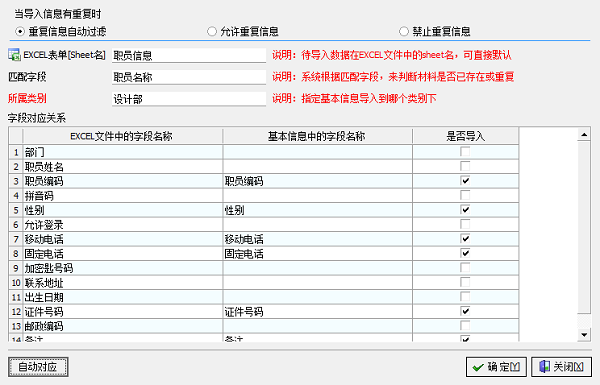Tick import checkbox for 联系地址 row

(465, 282)
